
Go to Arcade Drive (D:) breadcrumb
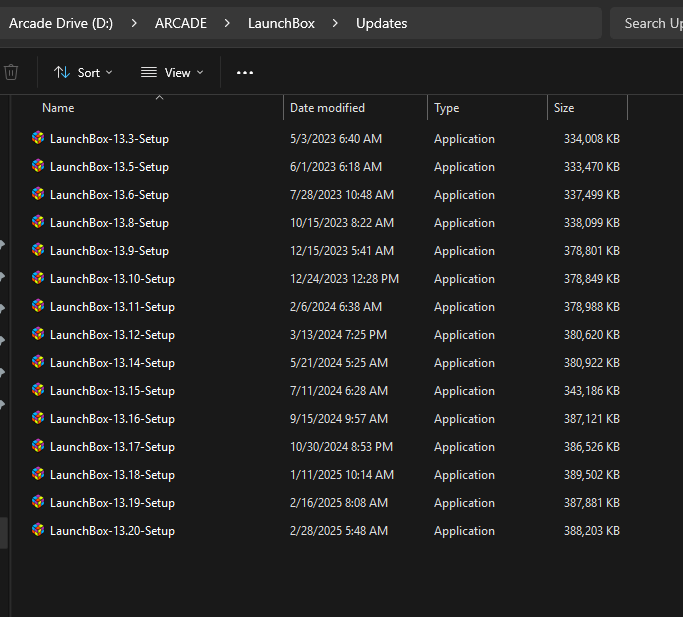(61, 23)
